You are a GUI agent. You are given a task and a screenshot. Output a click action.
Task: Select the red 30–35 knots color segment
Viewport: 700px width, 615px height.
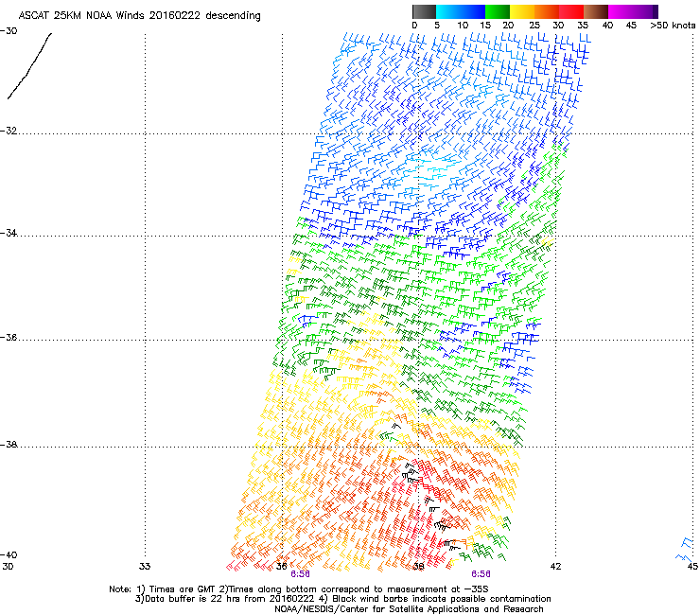pos(571,11)
